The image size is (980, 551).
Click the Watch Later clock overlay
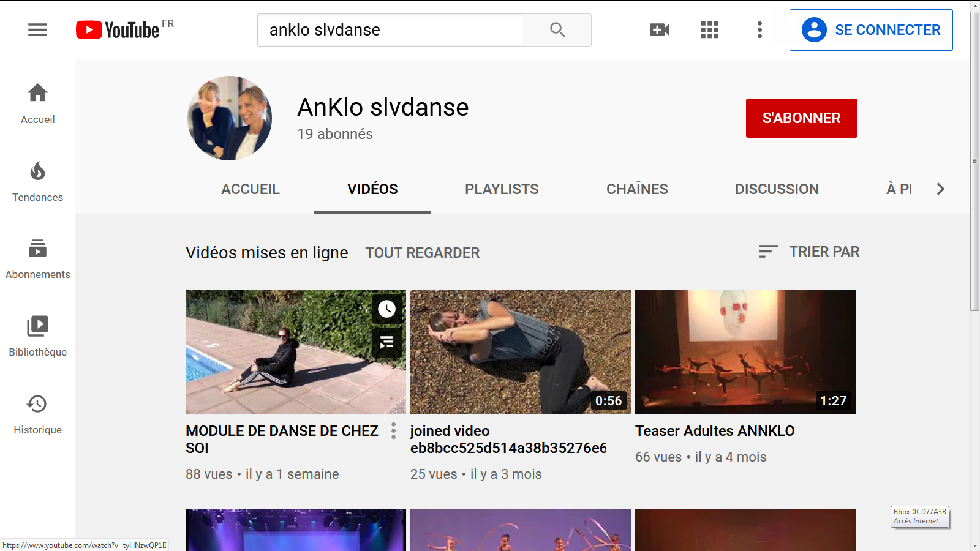[x=386, y=309]
